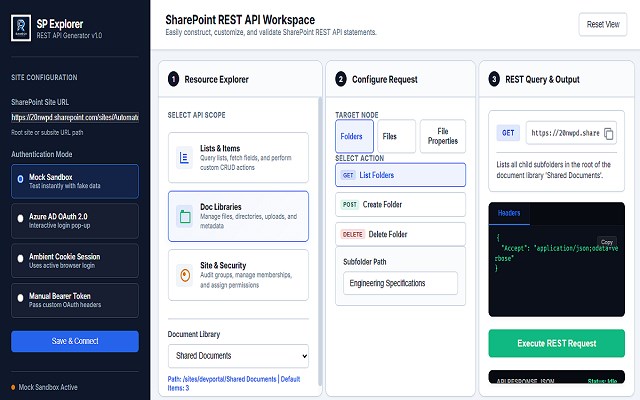Click the orange Mock Sandbox Active status dot

(13, 387)
